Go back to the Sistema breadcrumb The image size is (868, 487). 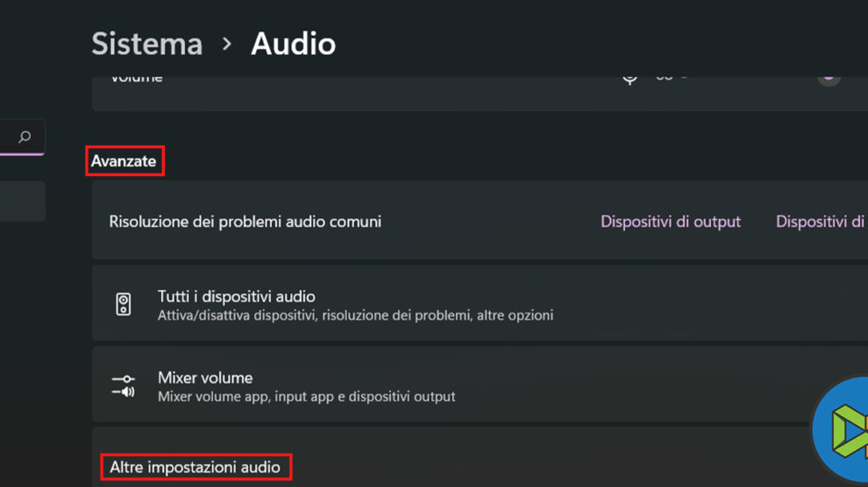[x=146, y=44]
